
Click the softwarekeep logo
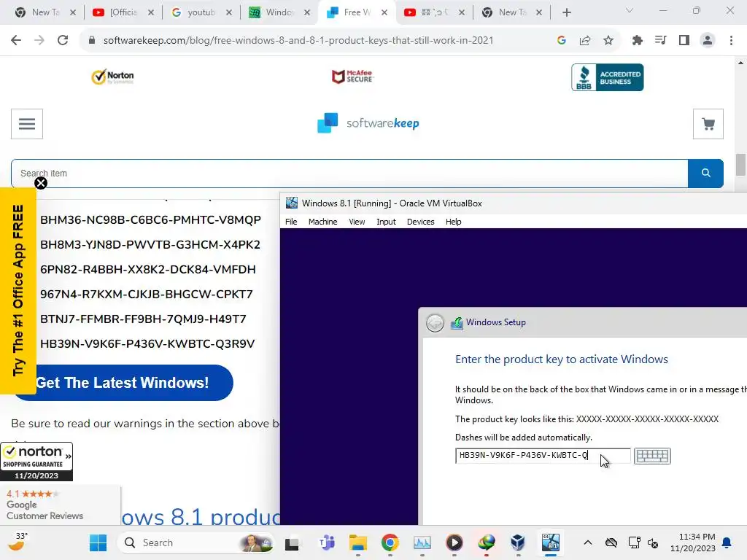[368, 123]
